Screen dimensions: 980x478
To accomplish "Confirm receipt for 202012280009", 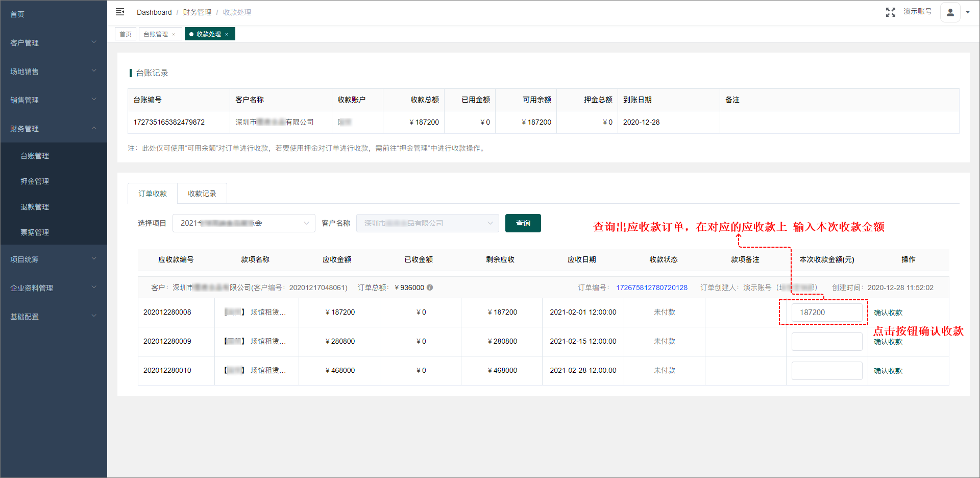I will [888, 342].
